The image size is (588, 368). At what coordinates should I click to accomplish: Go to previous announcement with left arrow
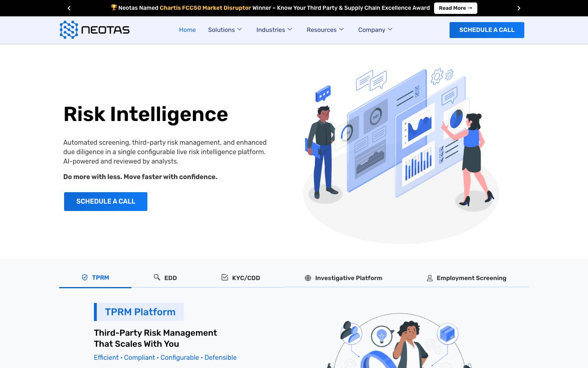[x=69, y=8]
